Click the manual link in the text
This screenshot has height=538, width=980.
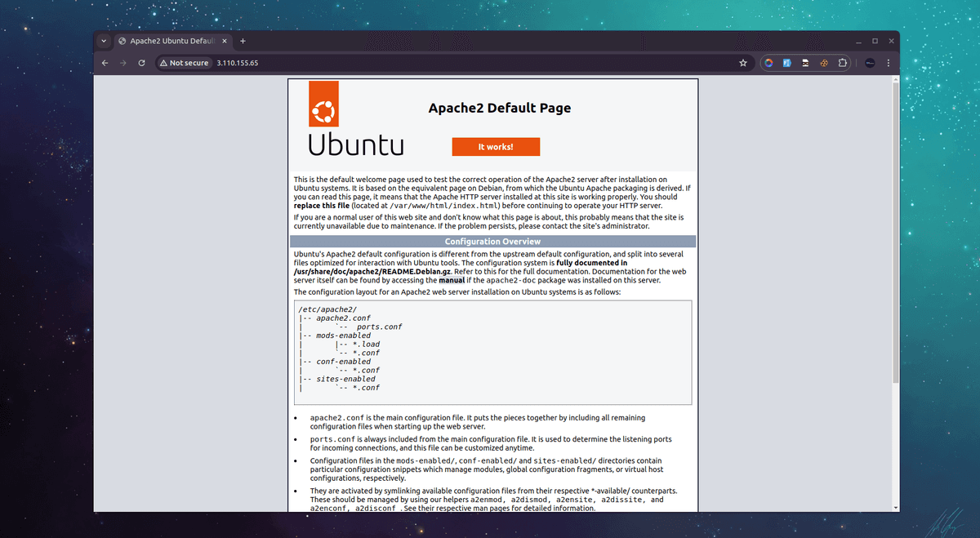454,281
